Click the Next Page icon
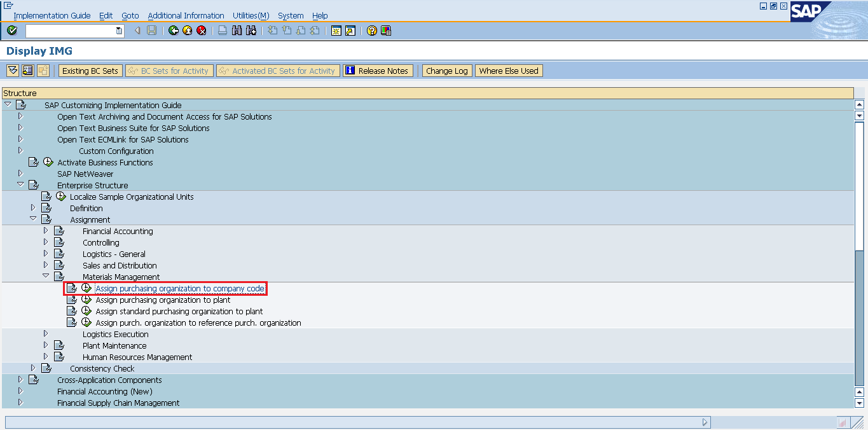This screenshot has height=430, width=868. tap(301, 31)
